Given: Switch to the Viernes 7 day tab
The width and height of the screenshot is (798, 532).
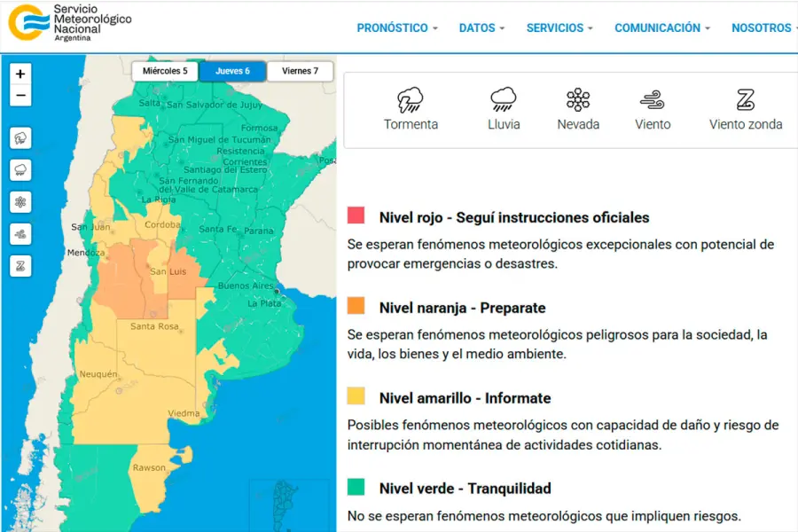Looking at the screenshot, I should [x=300, y=71].
